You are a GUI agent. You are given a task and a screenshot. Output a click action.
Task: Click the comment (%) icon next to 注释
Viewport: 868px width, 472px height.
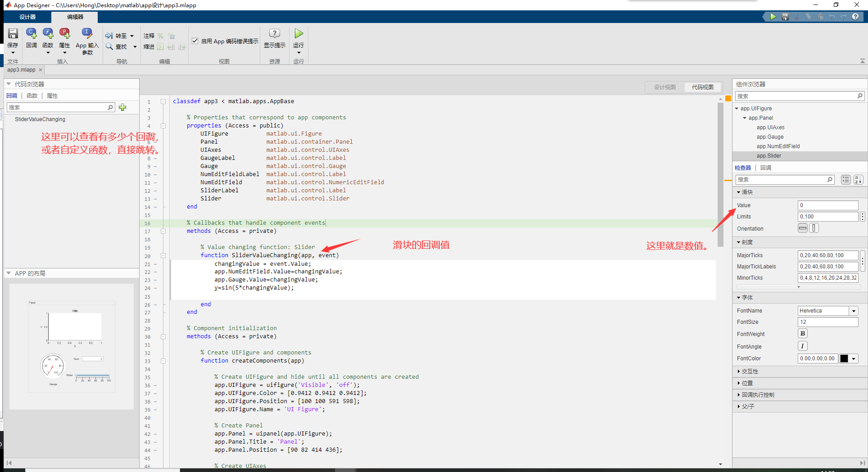click(160, 36)
